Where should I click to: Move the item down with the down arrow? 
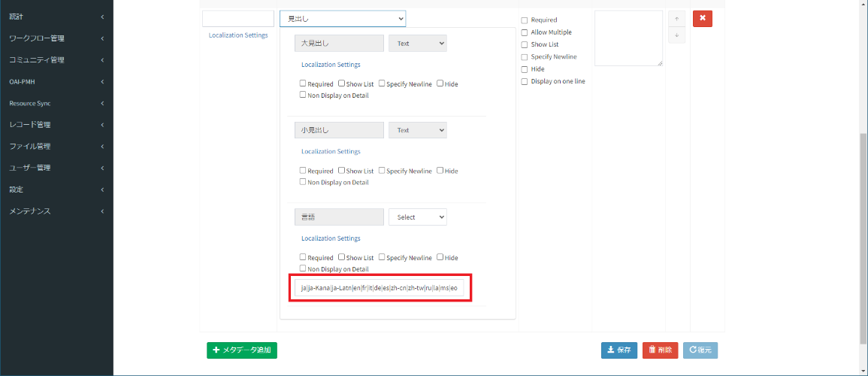(676, 35)
